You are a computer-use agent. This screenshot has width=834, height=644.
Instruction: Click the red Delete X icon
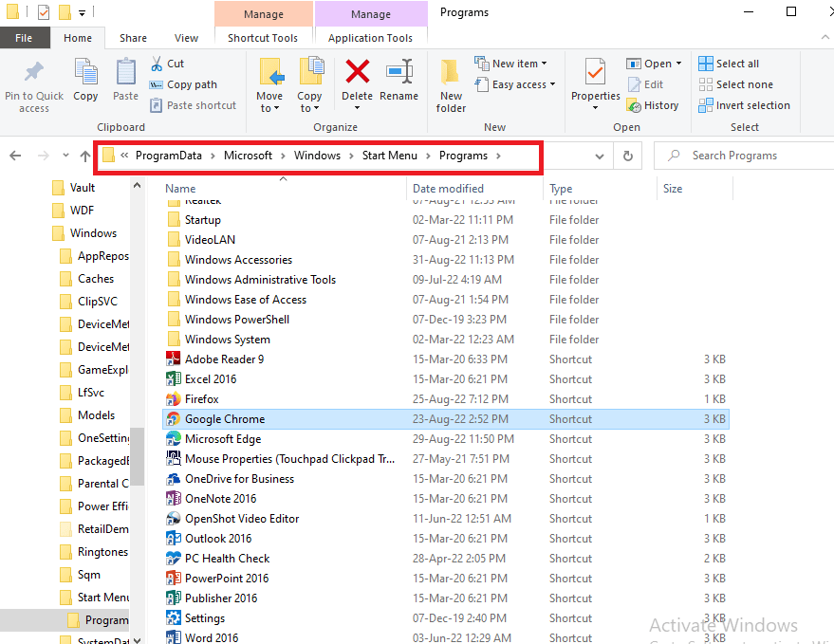358,71
